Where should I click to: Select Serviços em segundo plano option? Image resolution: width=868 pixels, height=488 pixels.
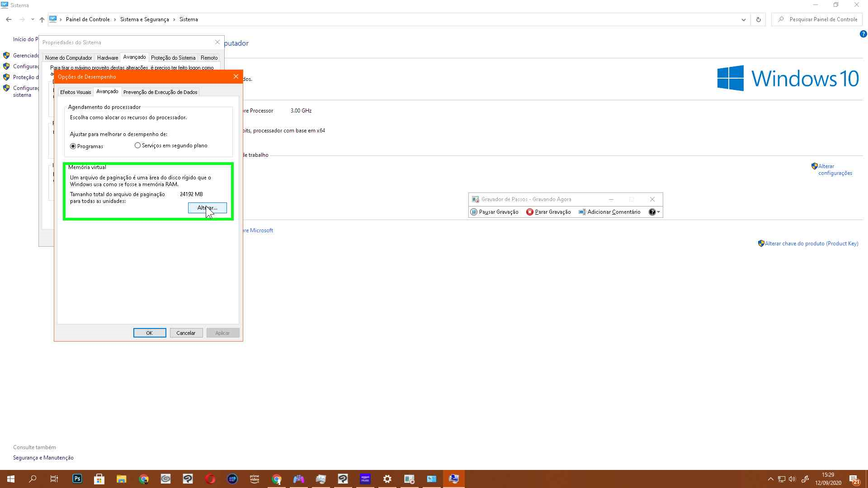coord(137,145)
